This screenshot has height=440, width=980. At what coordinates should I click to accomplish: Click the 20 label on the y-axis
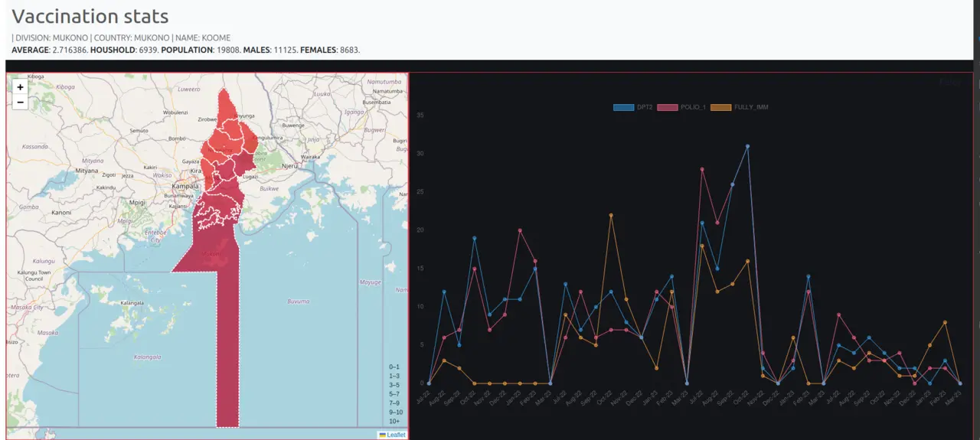[x=420, y=230]
